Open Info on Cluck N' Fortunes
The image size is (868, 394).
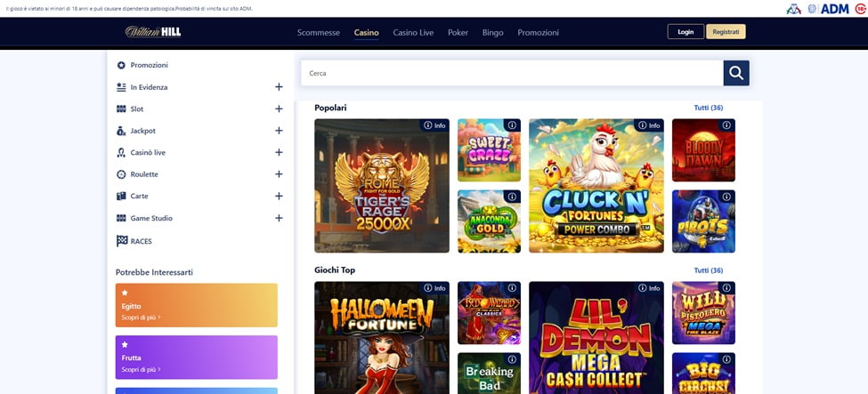click(x=649, y=125)
